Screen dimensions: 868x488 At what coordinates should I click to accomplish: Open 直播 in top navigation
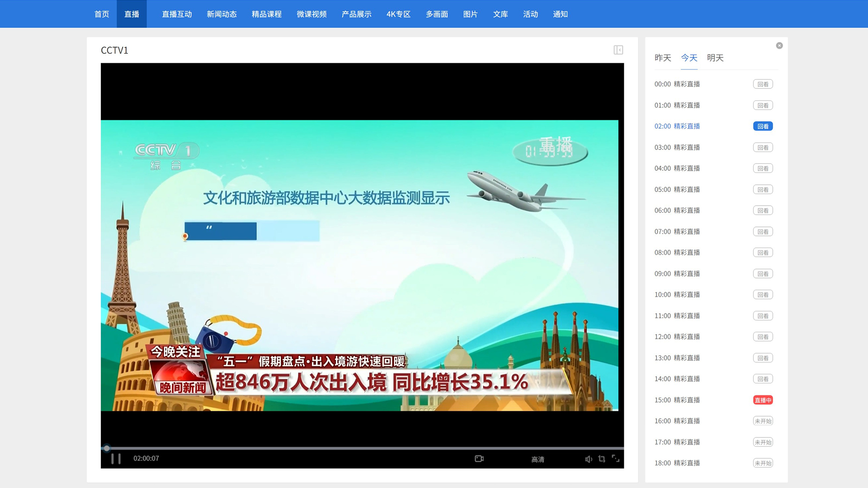tap(132, 14)
